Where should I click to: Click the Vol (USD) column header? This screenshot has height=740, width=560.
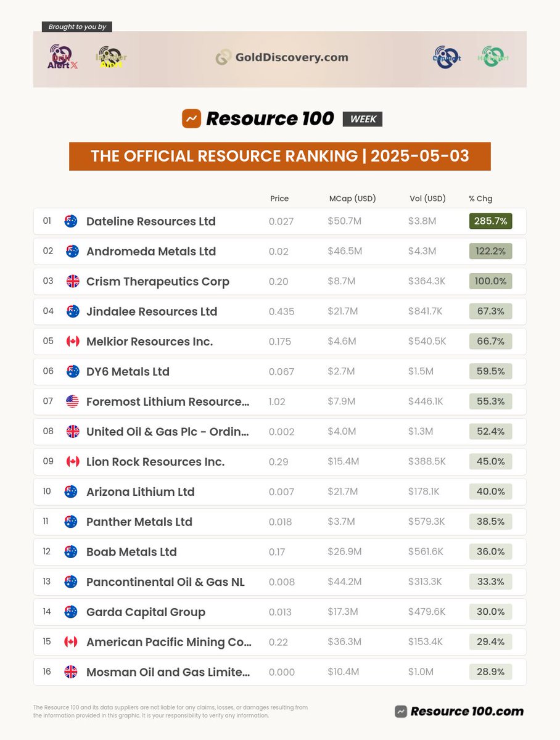pyautogui.click(x=427, y=199)
